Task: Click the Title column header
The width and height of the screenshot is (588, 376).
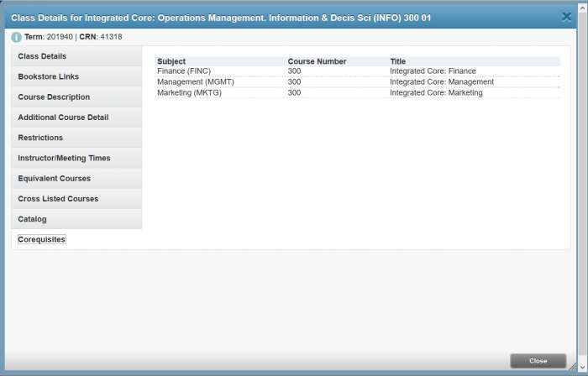Action: pyautogui.click(x=398, y=61)
